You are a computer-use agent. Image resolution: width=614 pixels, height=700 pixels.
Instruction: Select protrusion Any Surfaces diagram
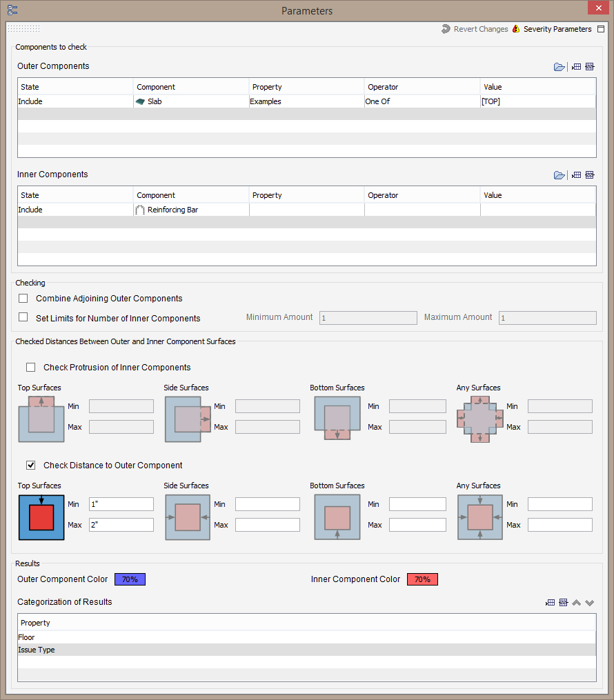[480, 419]
